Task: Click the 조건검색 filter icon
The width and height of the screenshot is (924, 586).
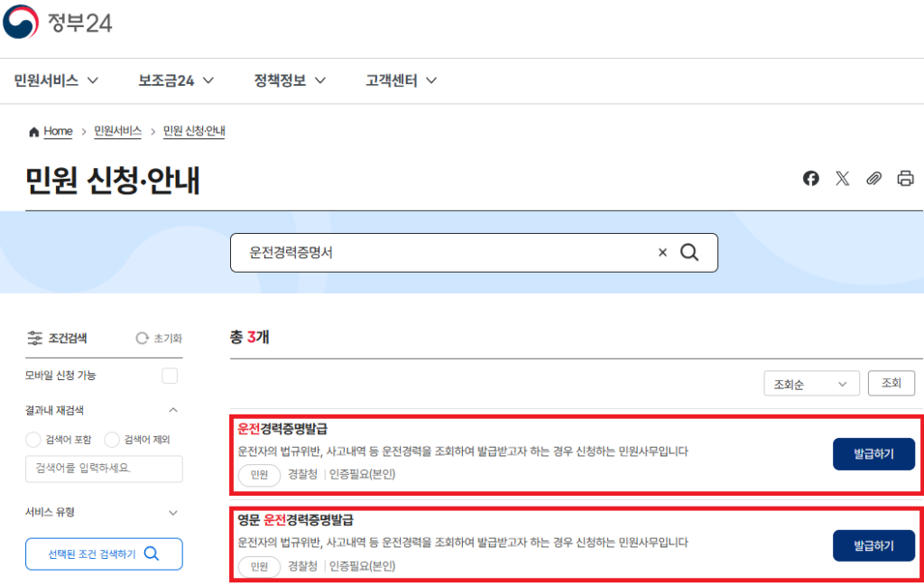Action: (35, 338)
